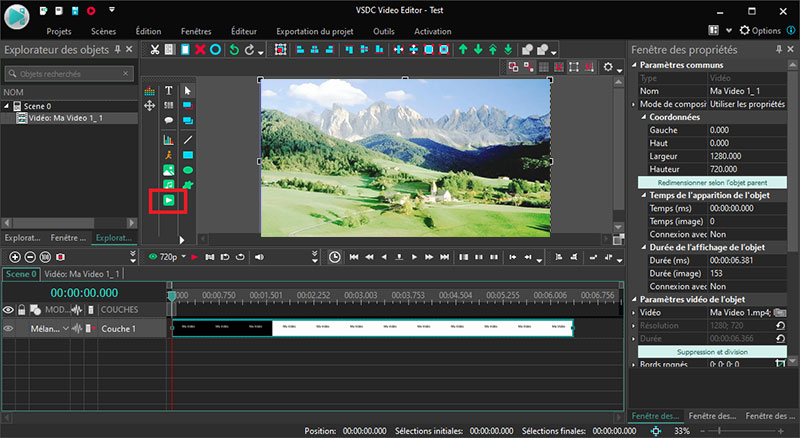800x438 pixels.
Task: Click the green Undo arrow
Action: 234,50
